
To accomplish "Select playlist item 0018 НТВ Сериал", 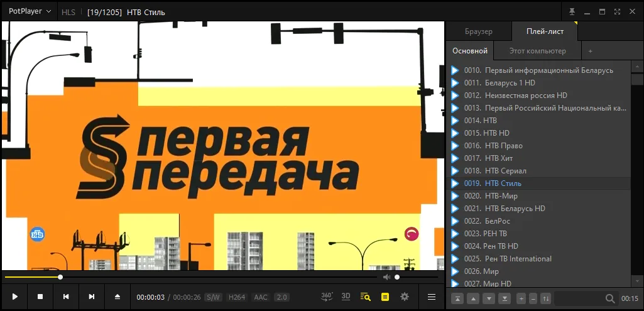I will click(538, 170).
